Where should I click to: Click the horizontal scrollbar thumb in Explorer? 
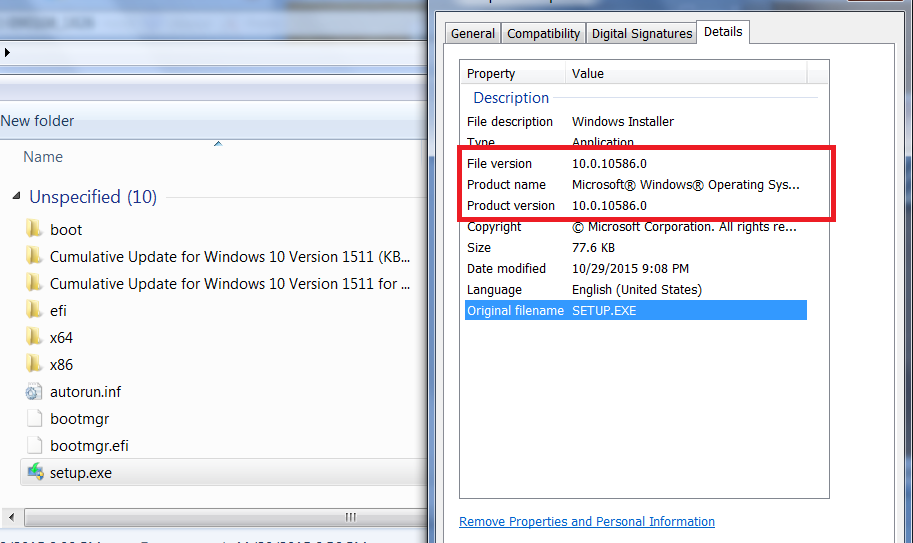tap(227, 517)
